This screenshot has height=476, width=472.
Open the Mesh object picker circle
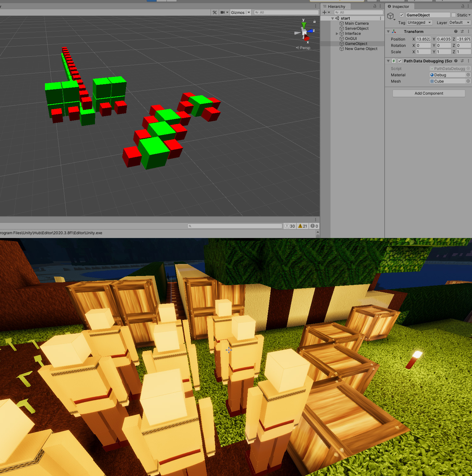point(468,81)
